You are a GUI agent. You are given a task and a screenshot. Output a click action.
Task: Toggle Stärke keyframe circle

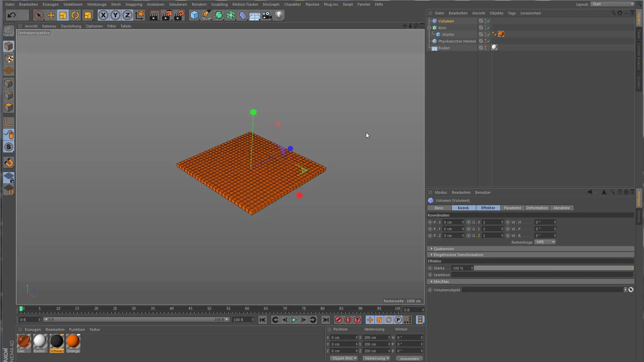tap(430, 268)
